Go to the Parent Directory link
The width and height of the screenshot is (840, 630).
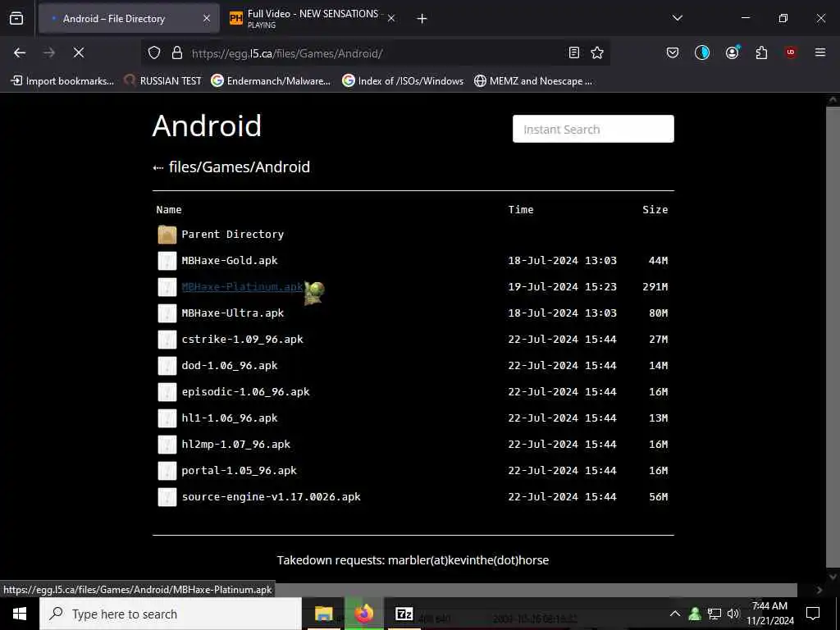[232, 234]
